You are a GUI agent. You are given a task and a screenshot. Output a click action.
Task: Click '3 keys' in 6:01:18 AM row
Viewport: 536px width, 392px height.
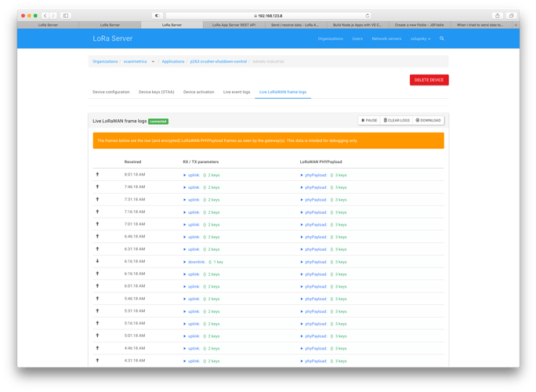click(341, 287)
